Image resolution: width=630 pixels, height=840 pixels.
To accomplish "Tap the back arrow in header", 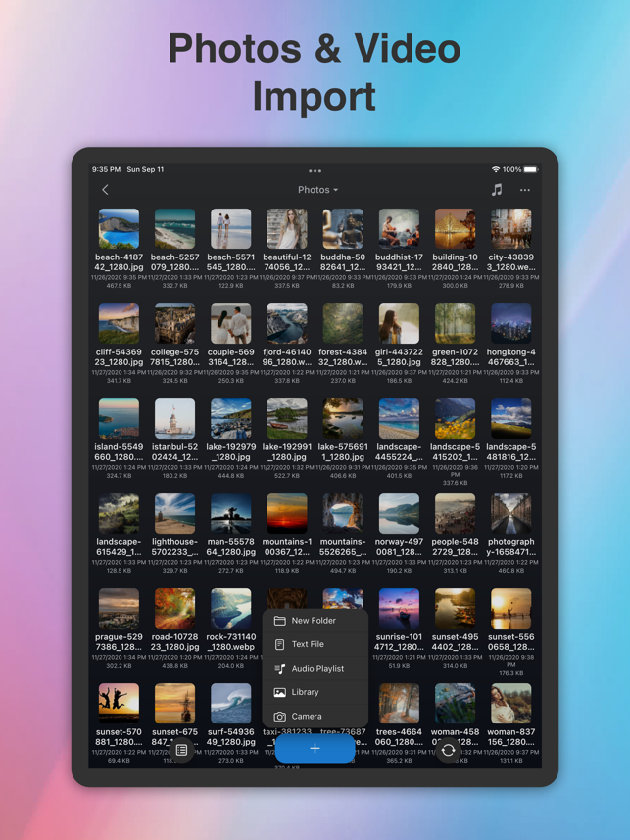I will [106, 190].
